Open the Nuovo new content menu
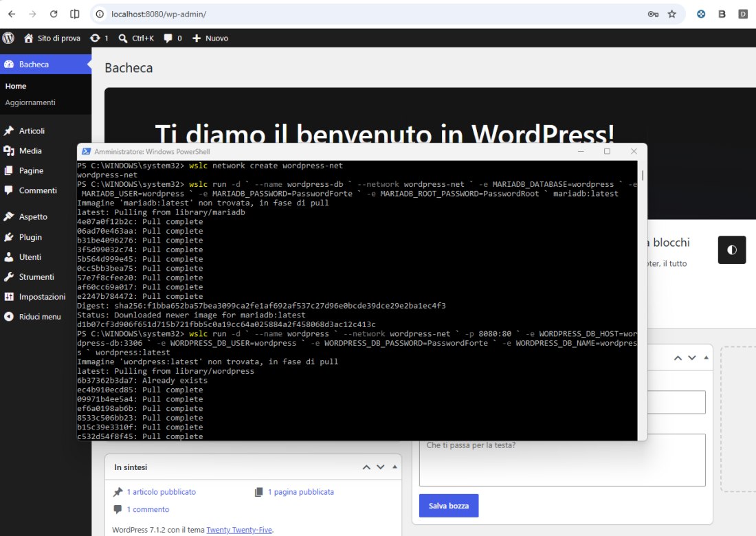The height and width of the screenshot is (536, 756). click(210, 38)
